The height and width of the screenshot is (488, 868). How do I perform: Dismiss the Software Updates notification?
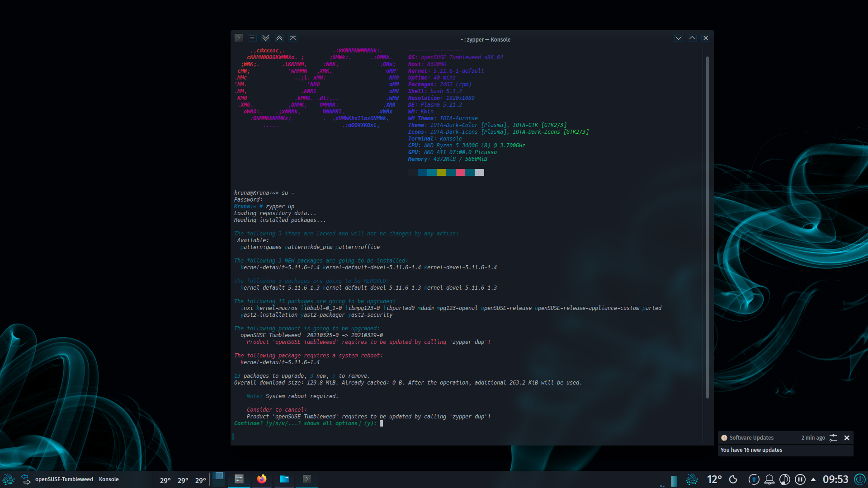pos(847,438)
